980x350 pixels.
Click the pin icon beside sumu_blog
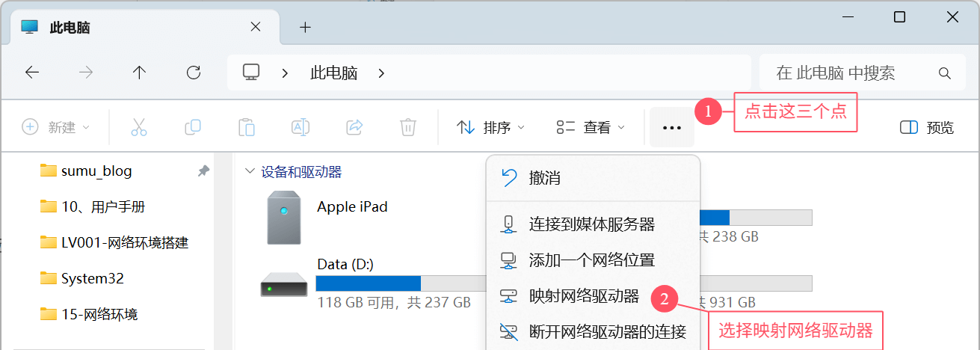[x=203, y=171]
